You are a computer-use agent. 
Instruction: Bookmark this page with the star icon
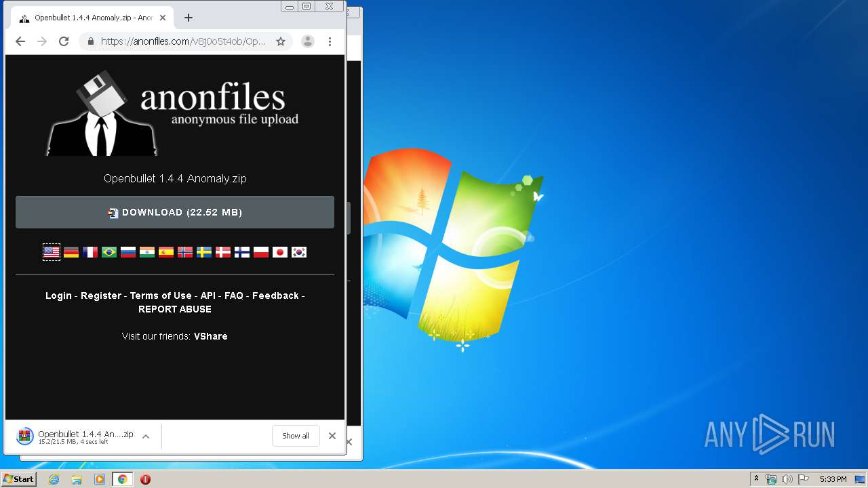tap(281, 41)
